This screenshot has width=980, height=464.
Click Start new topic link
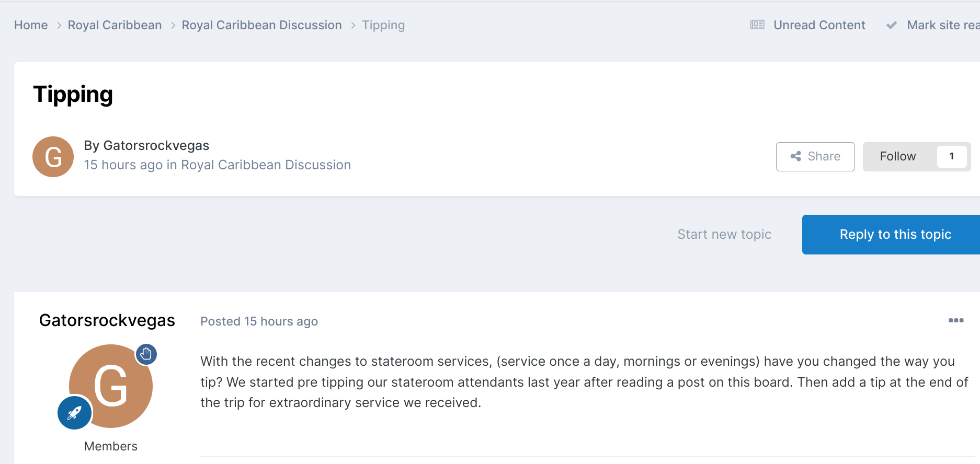724,235
